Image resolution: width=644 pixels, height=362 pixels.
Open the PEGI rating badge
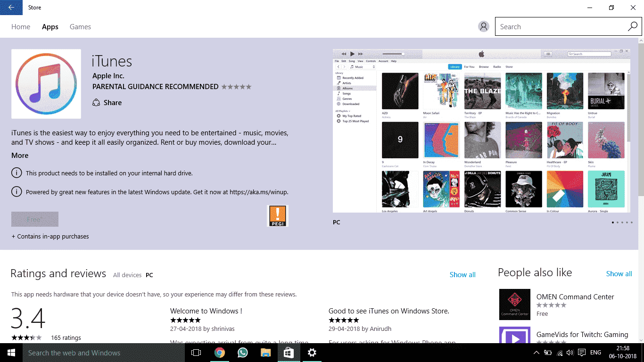(277, 216)
